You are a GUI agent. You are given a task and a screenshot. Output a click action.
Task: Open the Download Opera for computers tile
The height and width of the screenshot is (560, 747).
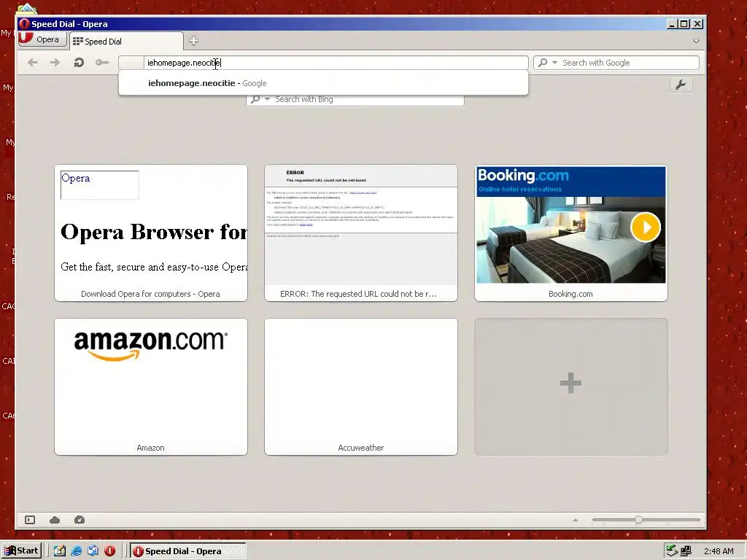coord(151,233)
